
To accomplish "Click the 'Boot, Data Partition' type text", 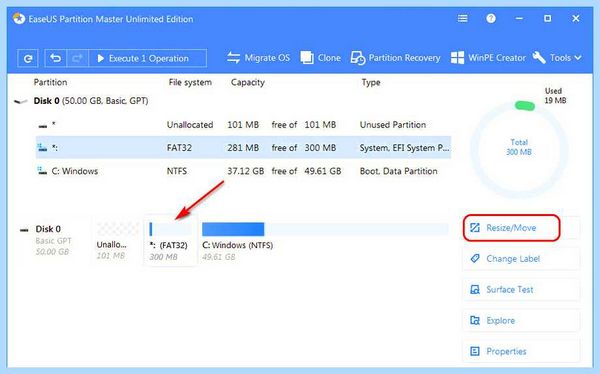I will (x=398, y=171).
